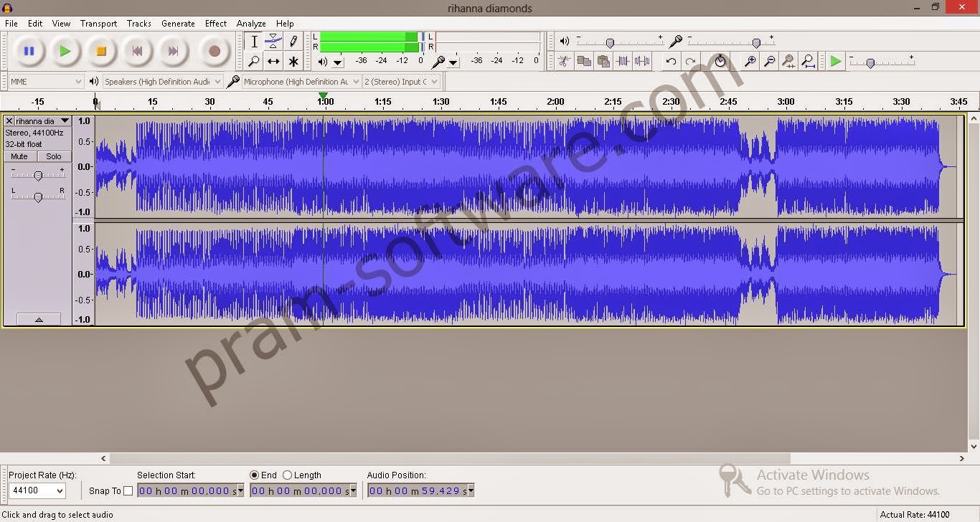
Task: Open the File menu
Action: (x=11, y=24)
